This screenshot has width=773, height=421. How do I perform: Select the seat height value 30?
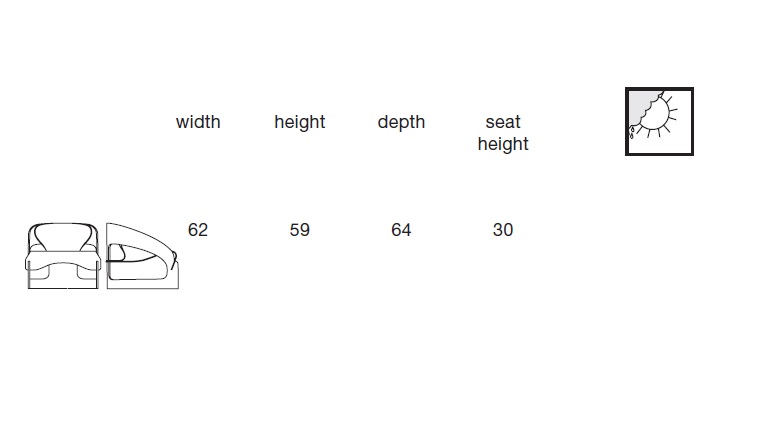[x=503, y=230]
